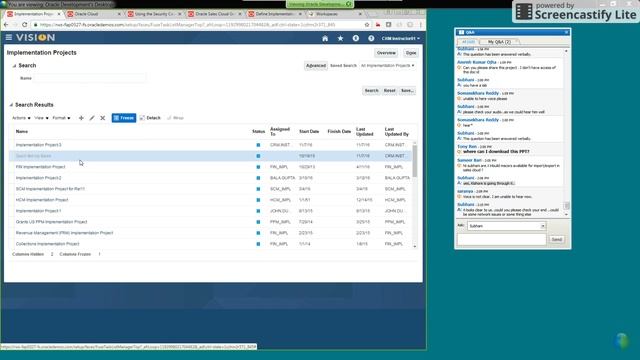This screenshot has width=640, height=360.
Task: Click the Start Date column header
Action: [x=309, y=131]
